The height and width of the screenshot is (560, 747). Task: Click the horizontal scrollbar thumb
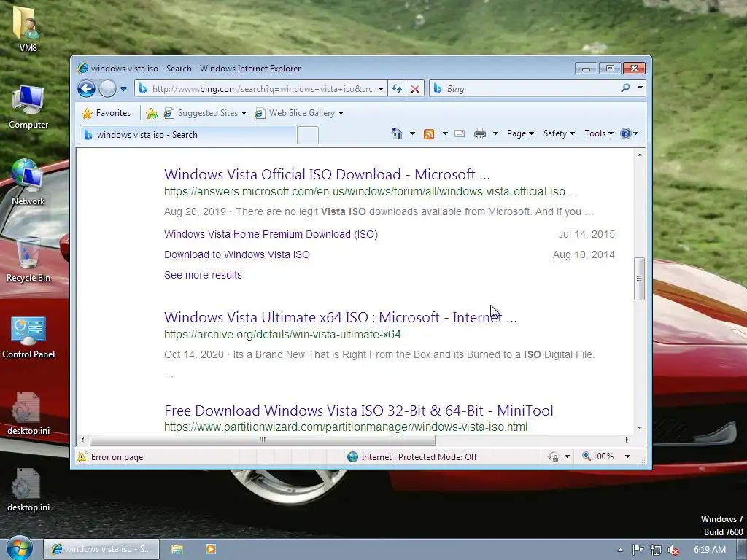click(x=262, y=440)
